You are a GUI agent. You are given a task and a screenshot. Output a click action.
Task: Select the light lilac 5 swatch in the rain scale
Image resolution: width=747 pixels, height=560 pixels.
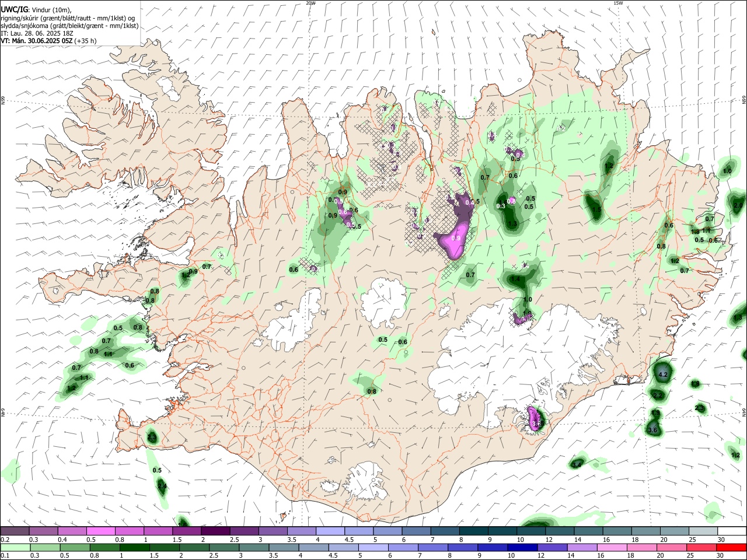tap(373, 547)
